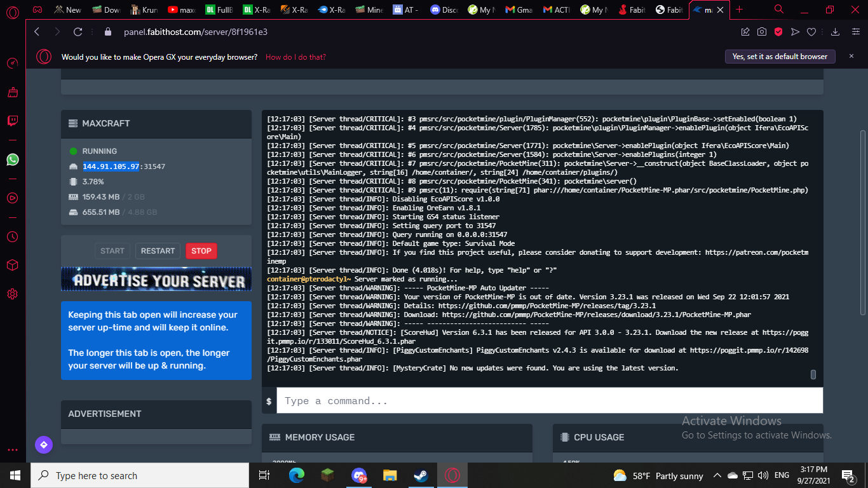The width and height of the screenshot is (868, 488).
Task: Switch to the Gmail tab
Action: click(x=520, y=10)
